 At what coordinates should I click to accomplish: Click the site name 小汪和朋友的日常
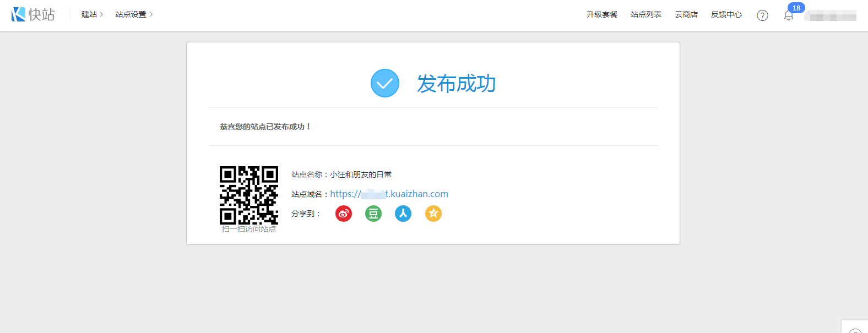pyautogui.click(x=361, y=174)
